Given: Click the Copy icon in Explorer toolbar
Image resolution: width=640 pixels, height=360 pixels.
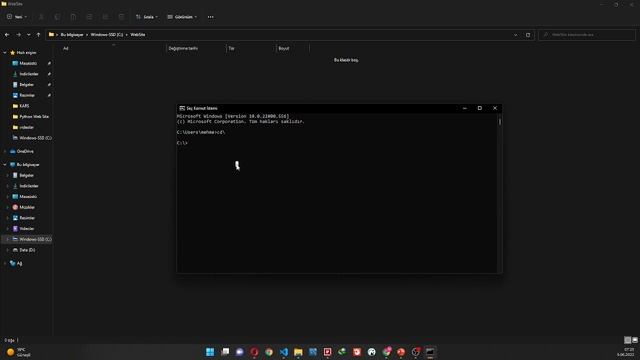Looking at the screenshot, I should tap(57, 17).
